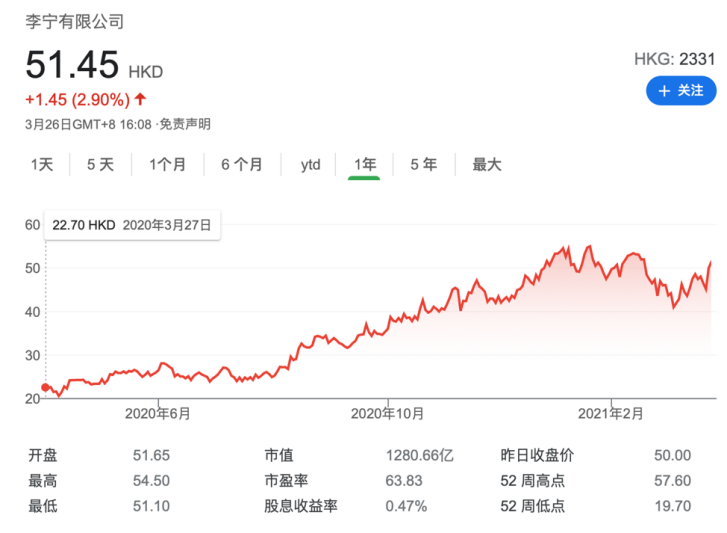The image size is (727, 533).
Task: Click the 昨日收盘价 value 50.00
Action: 673,455
